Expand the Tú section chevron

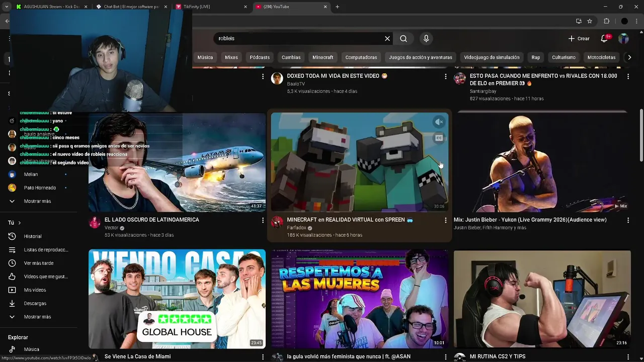click(x=20, y=223)
